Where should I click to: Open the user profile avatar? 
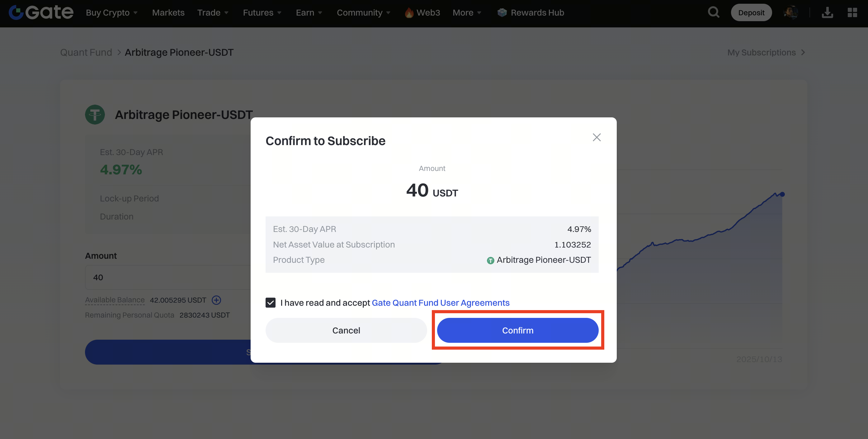click(790, 12)
